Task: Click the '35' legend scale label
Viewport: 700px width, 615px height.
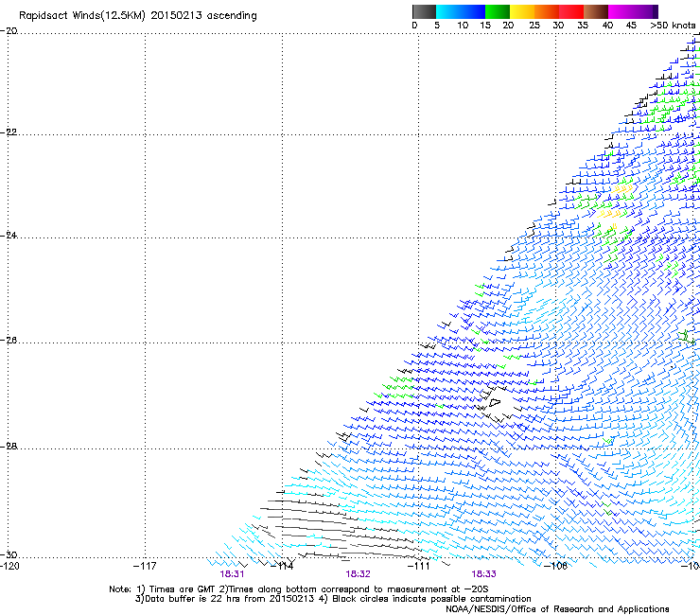Action: [x=583, y=26]
